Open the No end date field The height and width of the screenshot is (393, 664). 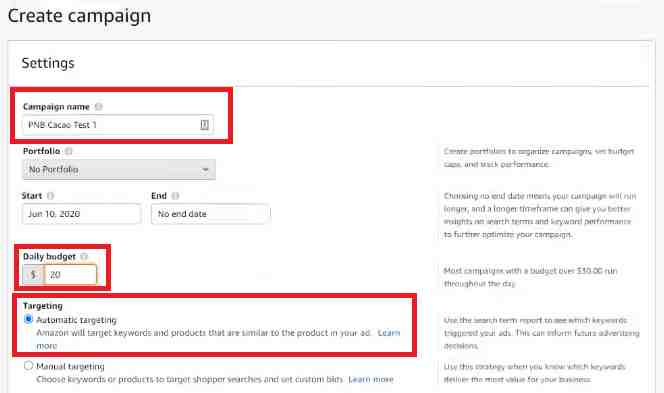click(x=210, y=214)
